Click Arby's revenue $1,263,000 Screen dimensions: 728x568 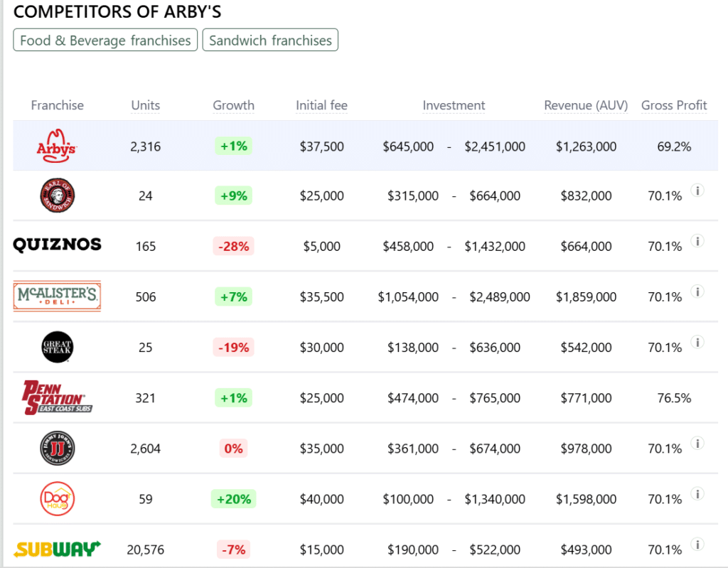[586, 146]
